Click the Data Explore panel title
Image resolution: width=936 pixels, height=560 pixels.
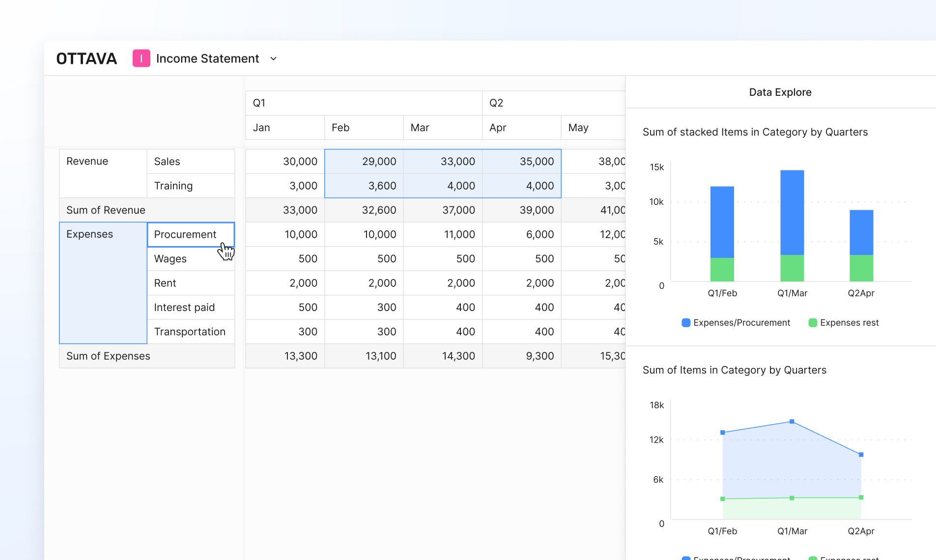click(780, 92)
